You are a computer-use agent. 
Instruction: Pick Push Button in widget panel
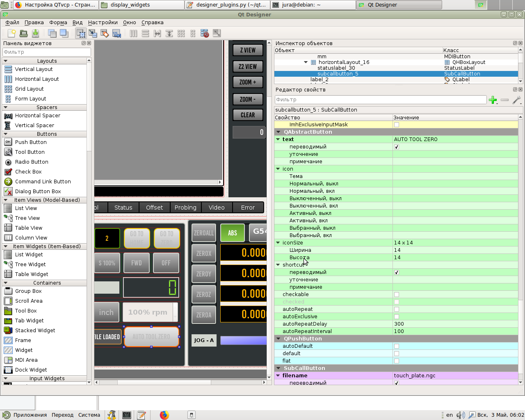point(31,142)
